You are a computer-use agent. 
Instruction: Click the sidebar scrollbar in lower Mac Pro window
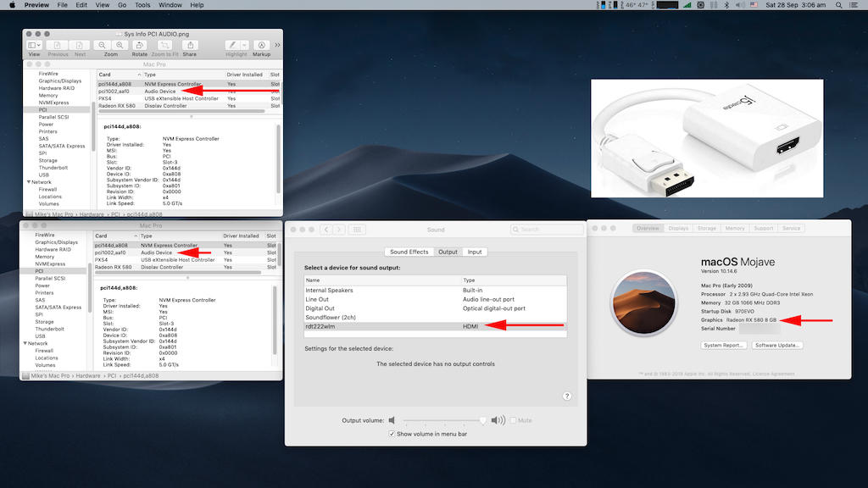88,288
